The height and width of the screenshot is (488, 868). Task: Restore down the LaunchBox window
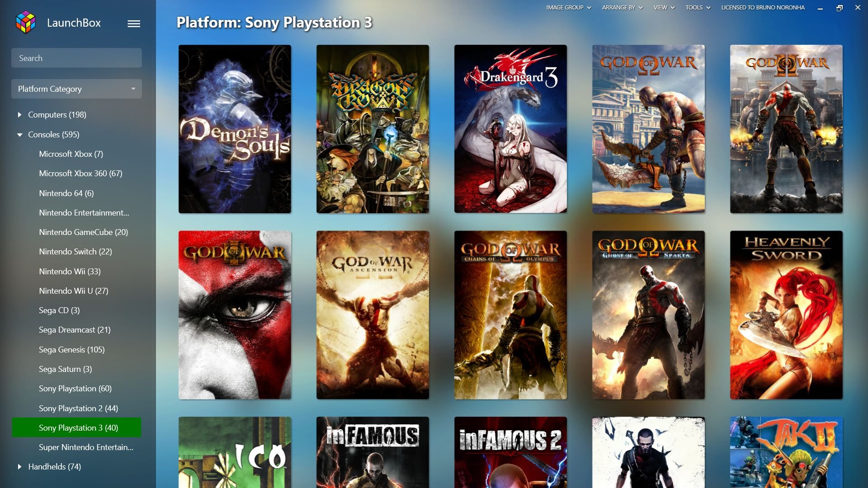point(839,8)
